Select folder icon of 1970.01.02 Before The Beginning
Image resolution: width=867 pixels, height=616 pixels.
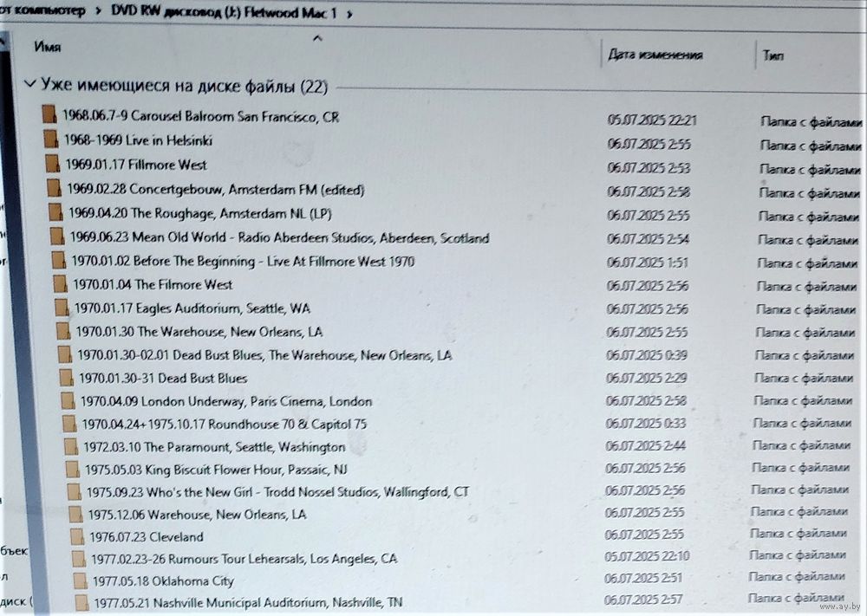point(59,260)
